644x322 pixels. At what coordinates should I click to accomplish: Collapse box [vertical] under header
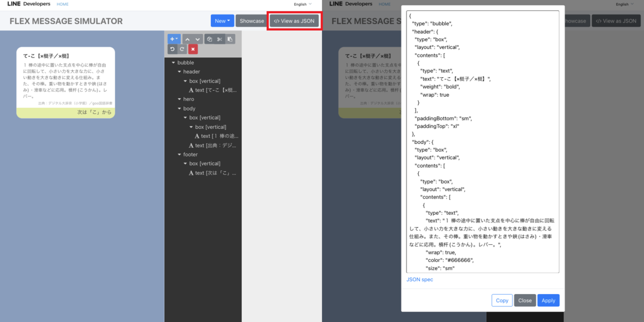[185, 81]
